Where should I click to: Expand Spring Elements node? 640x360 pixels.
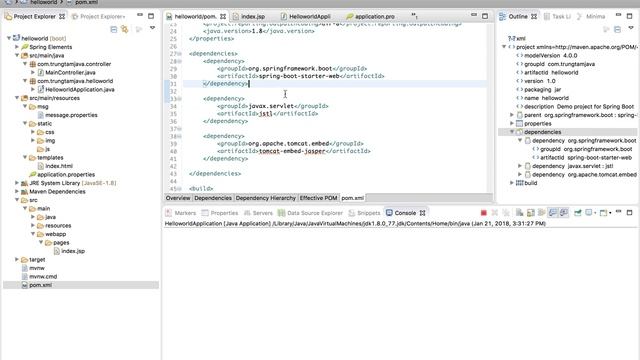tap(17, 47)
